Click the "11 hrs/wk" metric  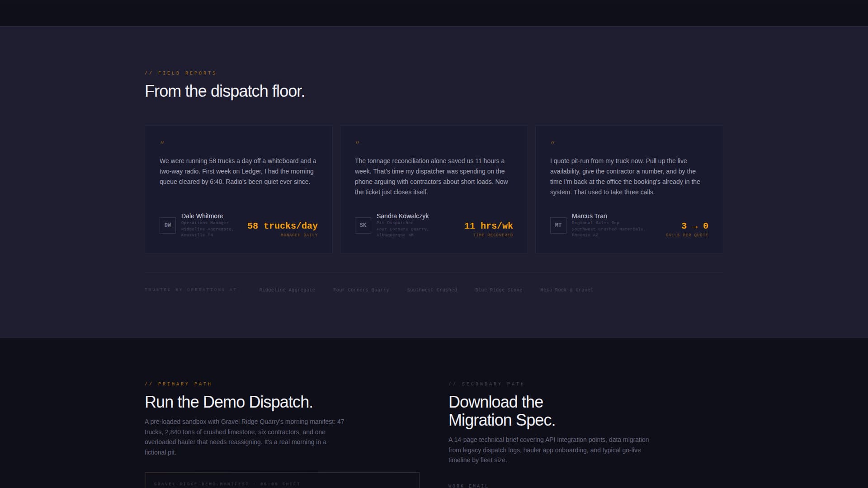click(x=489, y=225)
